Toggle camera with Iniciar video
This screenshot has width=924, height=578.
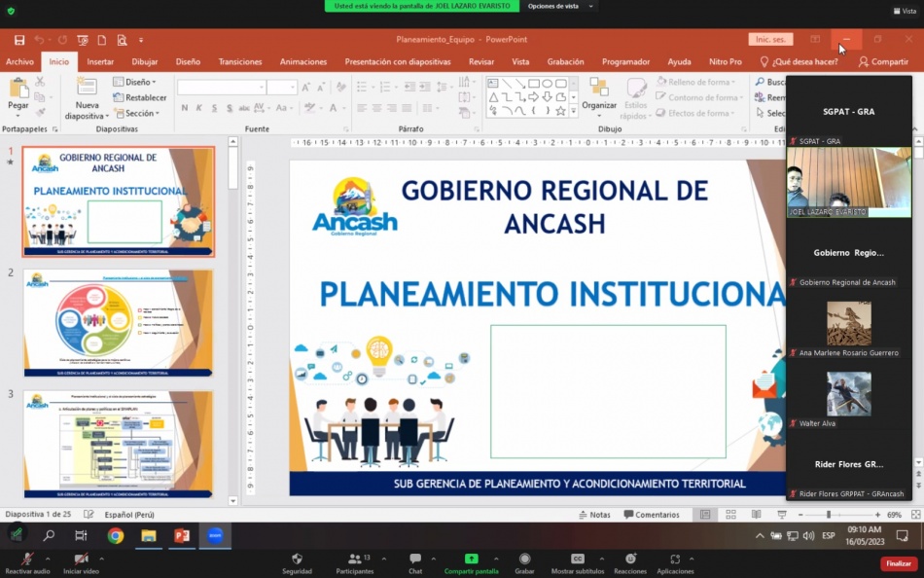coord(81,563)
